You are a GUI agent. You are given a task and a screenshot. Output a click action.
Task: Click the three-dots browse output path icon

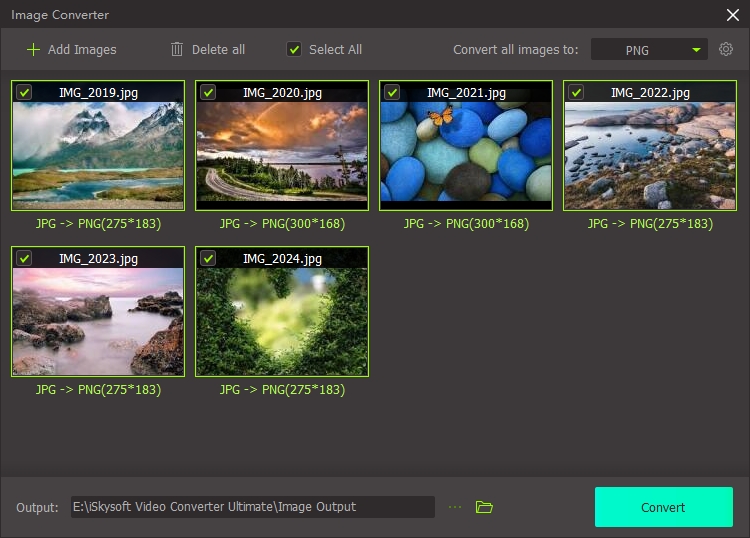456,507
